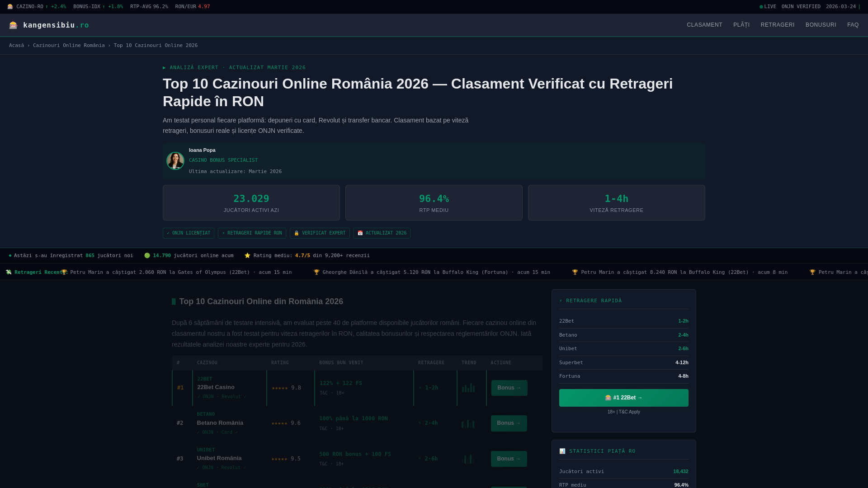Click the LIVE indicator in top bar
This screenshot has width=868, height=488.
point(768,7)
